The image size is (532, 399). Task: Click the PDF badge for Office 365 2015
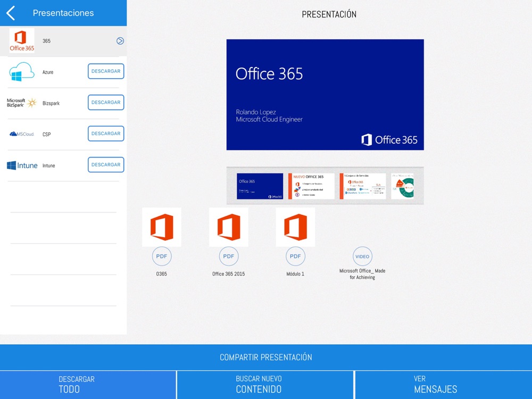pos(229,256)
